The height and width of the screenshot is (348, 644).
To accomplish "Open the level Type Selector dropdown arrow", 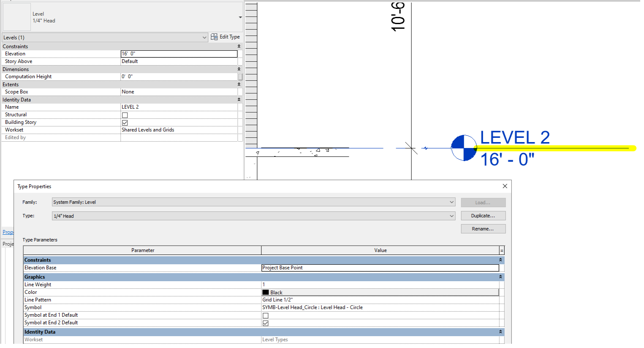I will (240, 17).
